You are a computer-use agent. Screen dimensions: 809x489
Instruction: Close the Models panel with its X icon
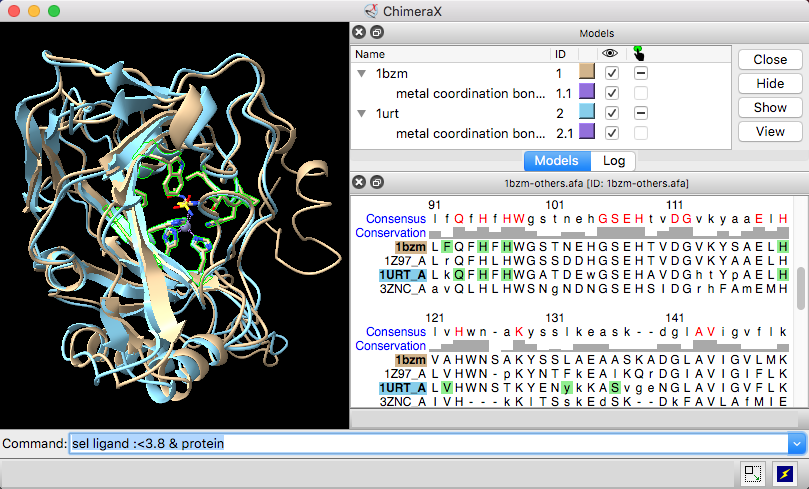click(x=359, y=32)
